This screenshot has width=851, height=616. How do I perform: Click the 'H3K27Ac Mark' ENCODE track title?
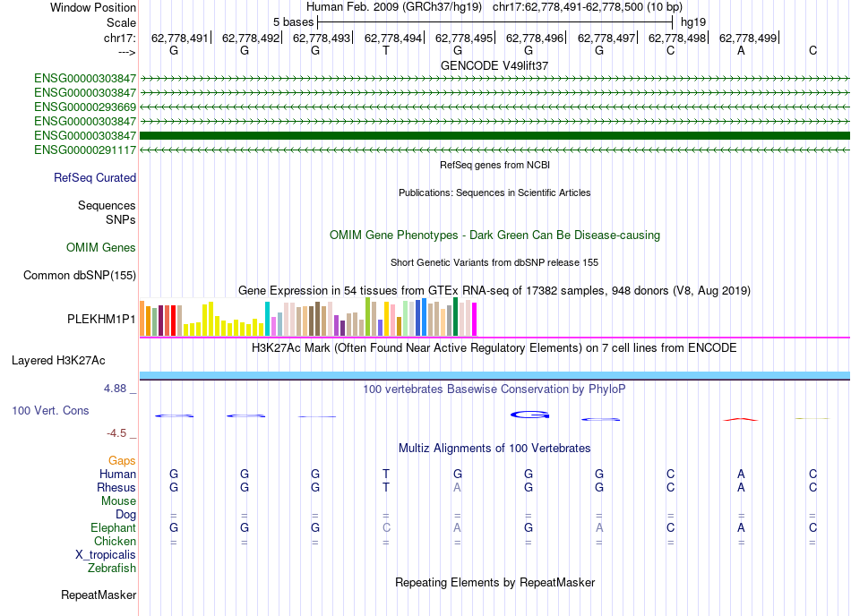click(494, 347)
